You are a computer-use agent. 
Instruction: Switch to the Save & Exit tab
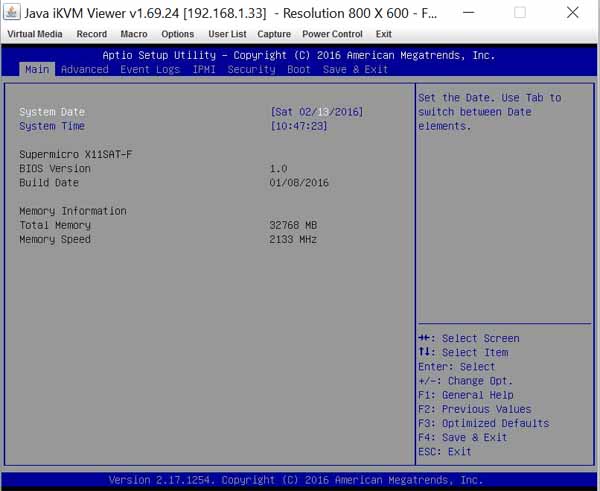(355, 69)
